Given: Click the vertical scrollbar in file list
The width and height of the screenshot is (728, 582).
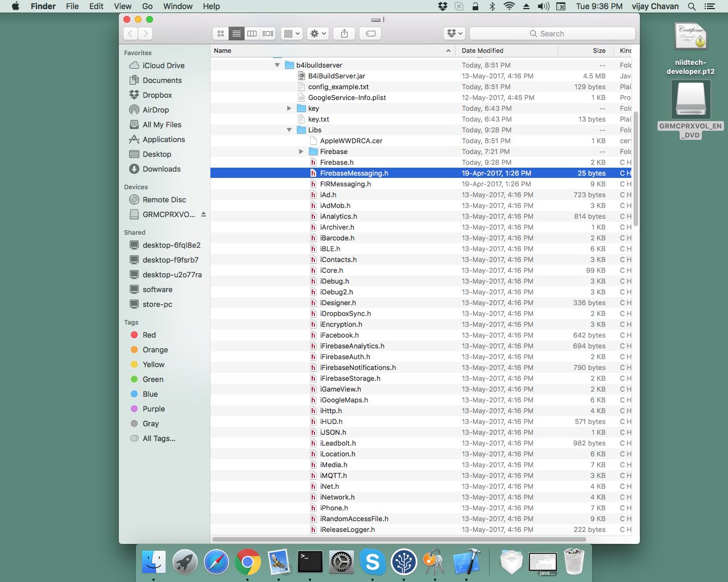Looking at the screenshot, I should 636,168.
